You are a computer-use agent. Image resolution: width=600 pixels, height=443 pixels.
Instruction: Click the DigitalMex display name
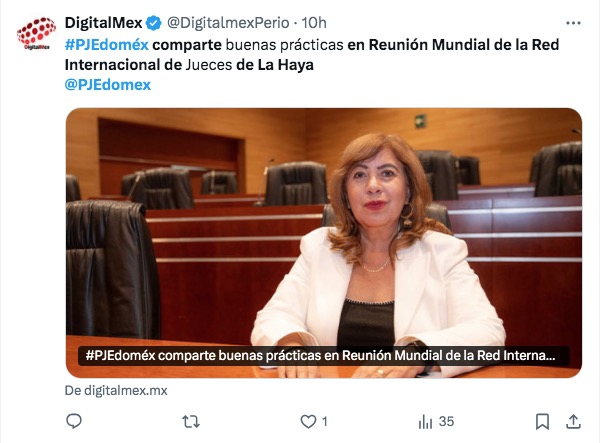click(x=103, y=23)
